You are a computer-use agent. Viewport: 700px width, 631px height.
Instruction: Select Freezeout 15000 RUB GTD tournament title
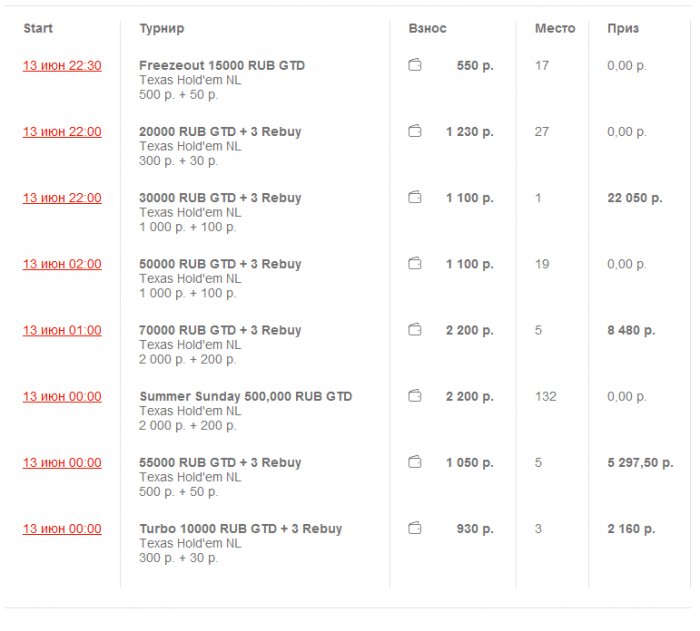point(222,65)
